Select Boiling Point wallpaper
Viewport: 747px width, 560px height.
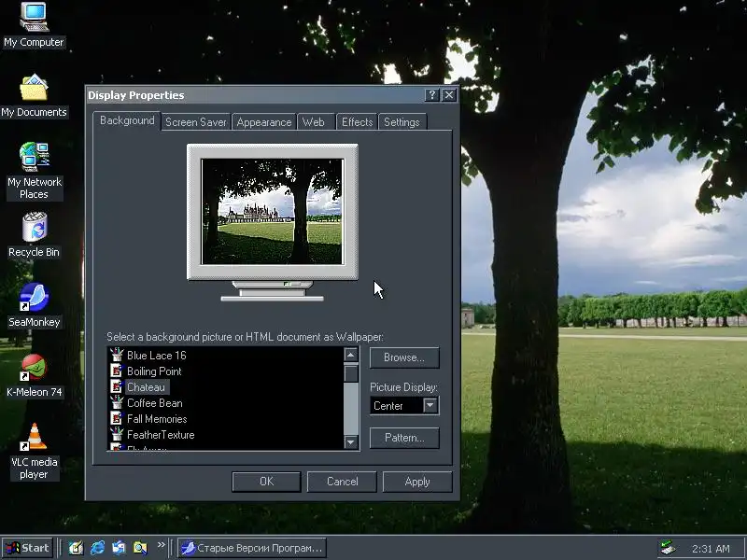pyautogui.click(x=154, y=371)
